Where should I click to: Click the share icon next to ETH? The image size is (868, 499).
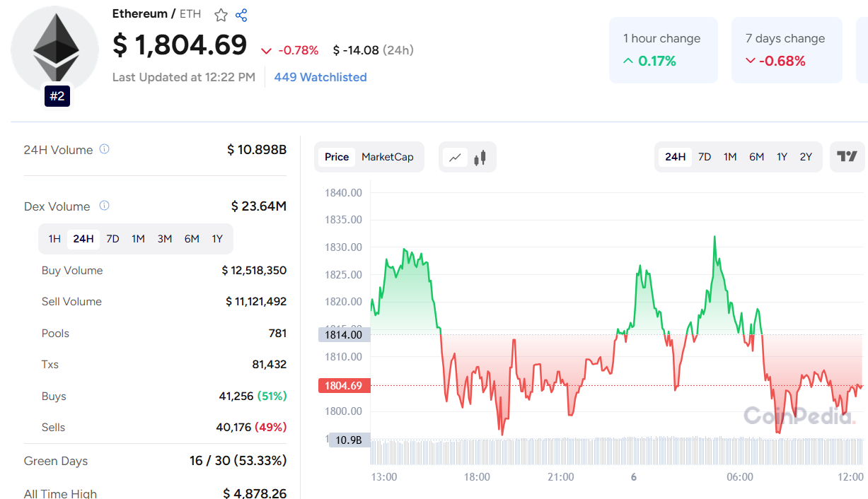point(241,15)
